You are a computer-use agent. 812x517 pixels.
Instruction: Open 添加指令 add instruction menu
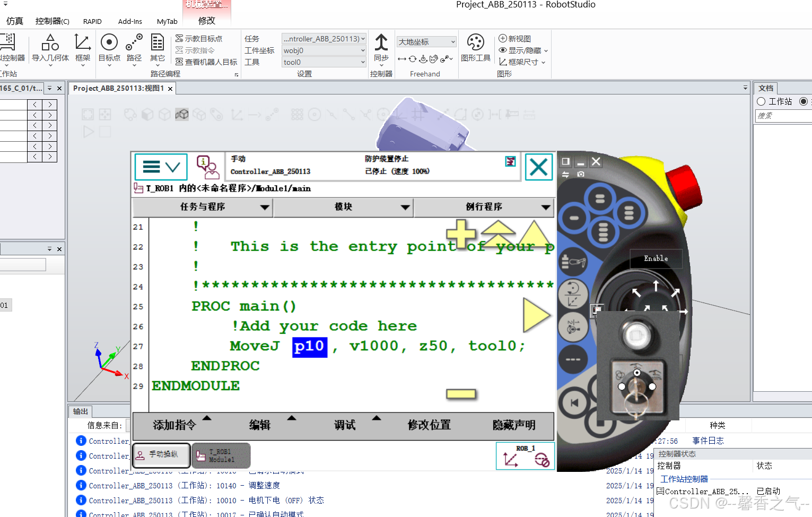click(x=174, y=425)
